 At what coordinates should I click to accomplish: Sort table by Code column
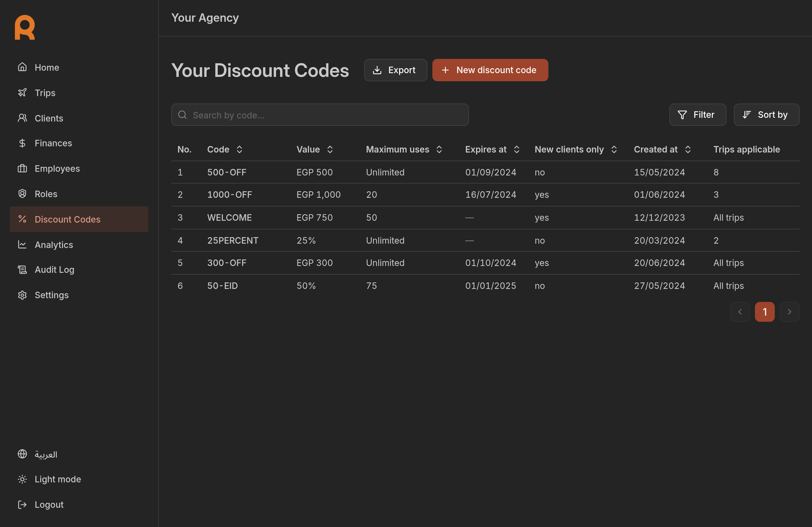tap(239, 149)
